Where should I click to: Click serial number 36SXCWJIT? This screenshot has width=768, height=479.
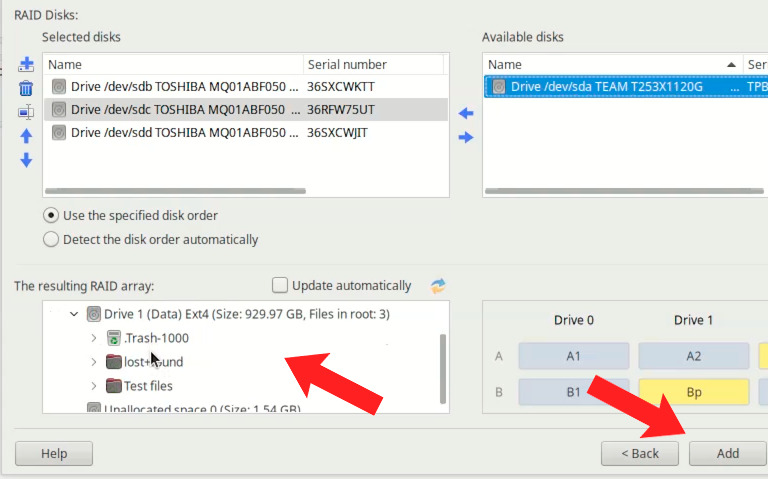coord(337,133)
